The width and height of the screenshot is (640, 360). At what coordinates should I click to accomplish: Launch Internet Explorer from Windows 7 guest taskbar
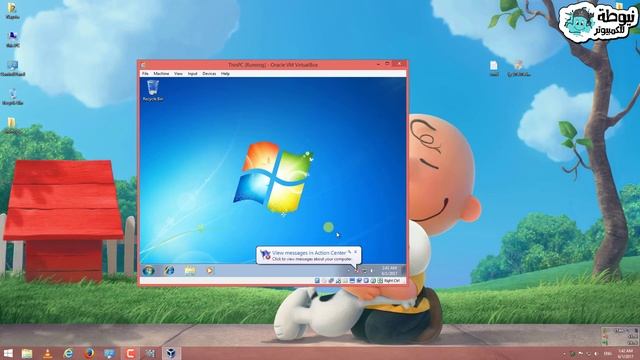coord(169,270)
